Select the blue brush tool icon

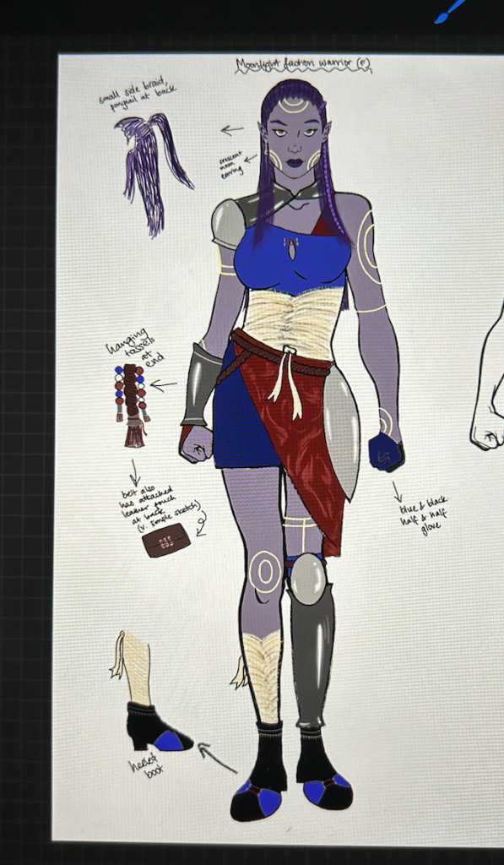451,11
